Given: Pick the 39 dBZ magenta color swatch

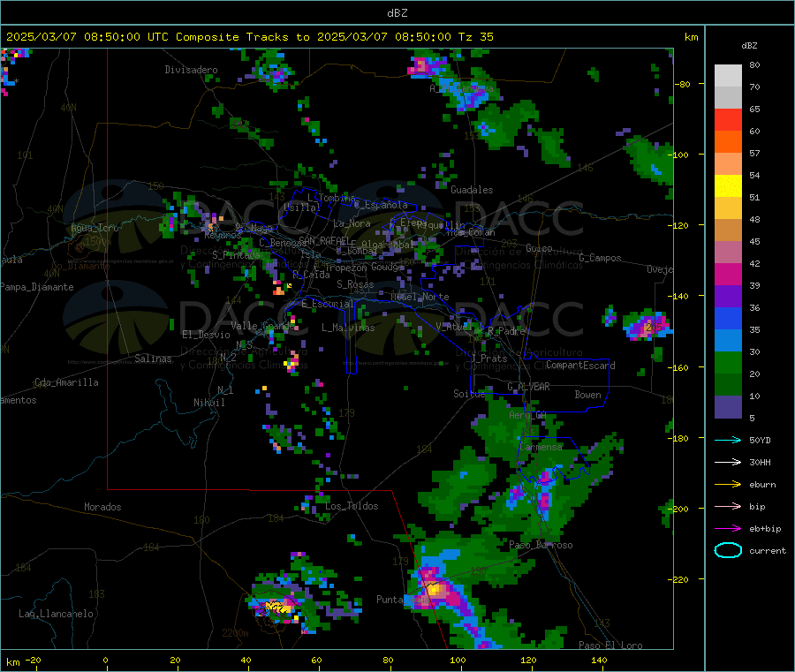Looking at the screenshot, I should coord(728,274).
